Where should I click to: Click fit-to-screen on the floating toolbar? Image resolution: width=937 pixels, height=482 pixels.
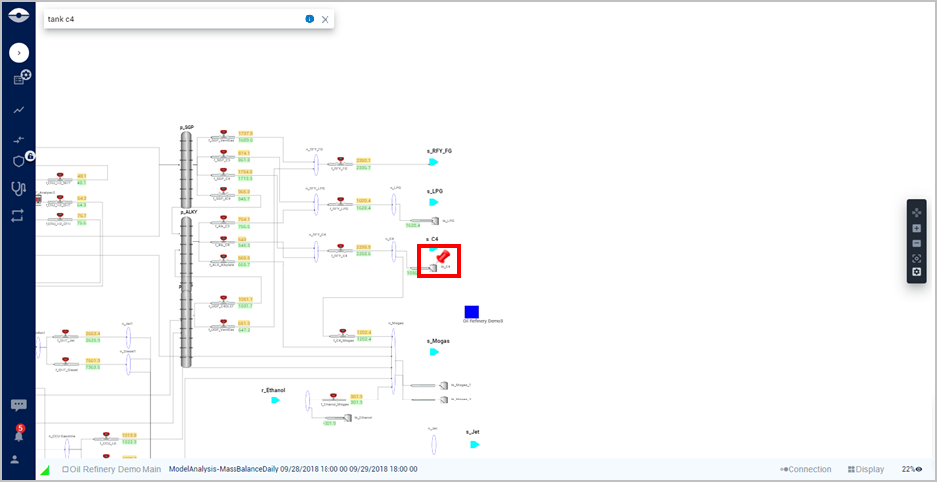pyautogui.click(x=917, y=258)
